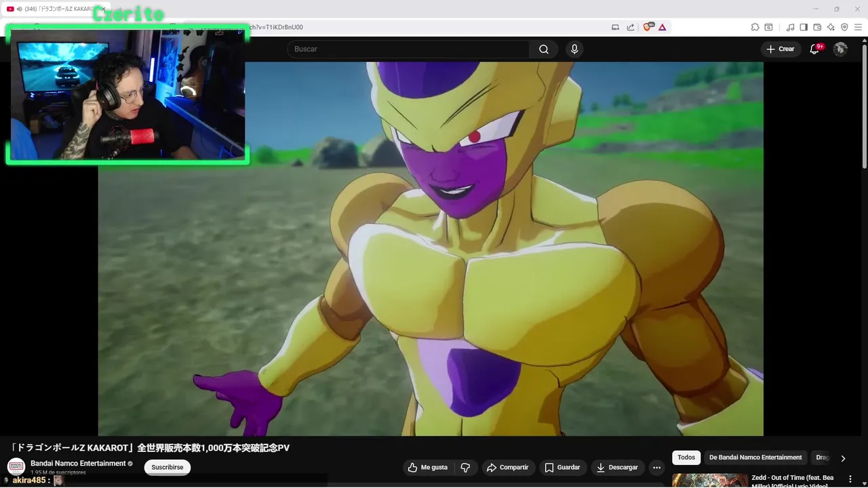Image resolution: width=868 pixels, height=488 pixels.
Task: Click the video player showing Golden Frieza
Action: 431,249
